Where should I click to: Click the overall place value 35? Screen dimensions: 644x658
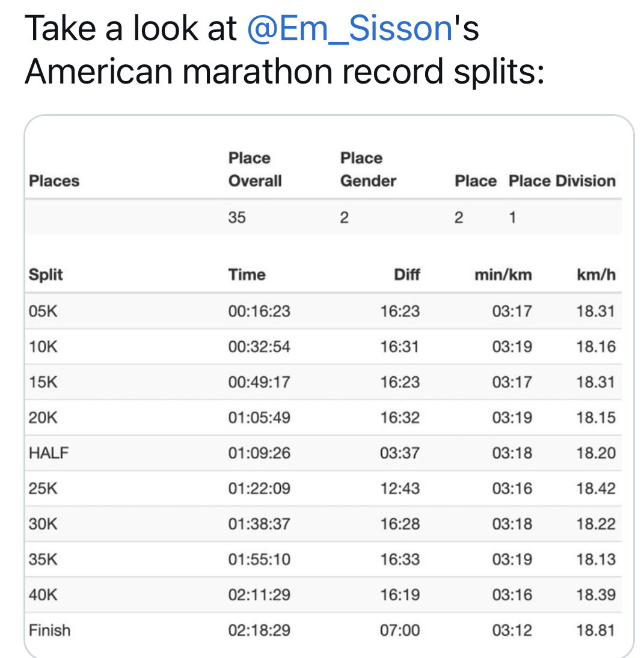point(237,218)
